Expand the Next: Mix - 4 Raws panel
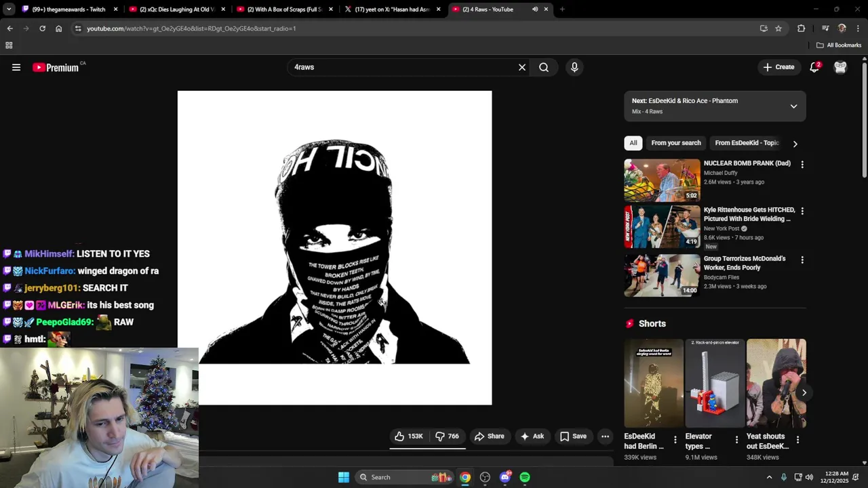868x488 pixels. (793, 106)
